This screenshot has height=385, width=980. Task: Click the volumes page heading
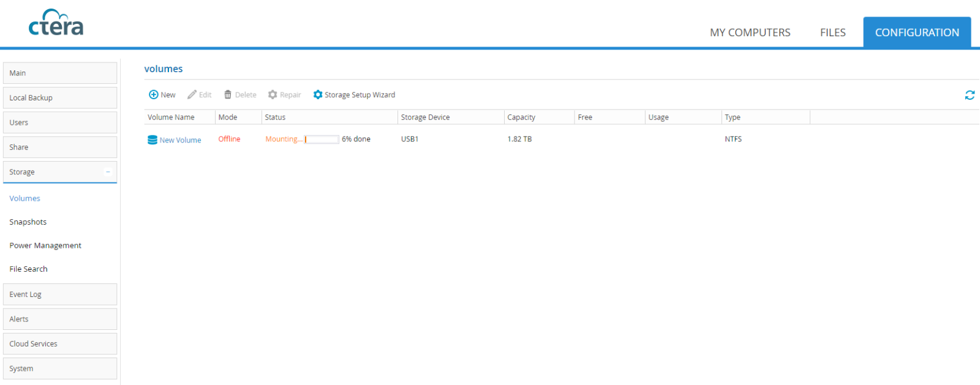coord(164,69)
